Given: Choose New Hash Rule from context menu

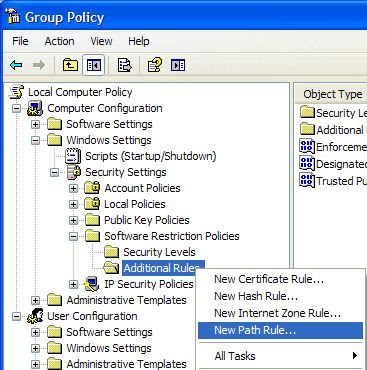Looking at the screenshot, I should [280, 296].
